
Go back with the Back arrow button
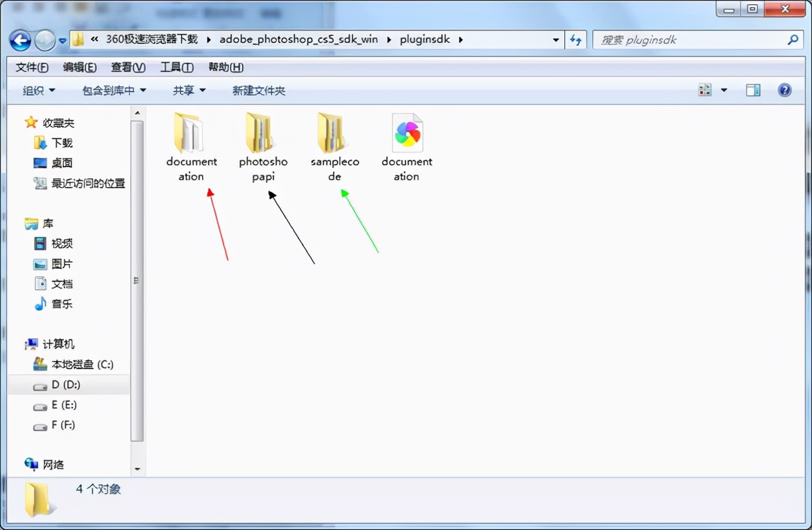click(21, 40)
